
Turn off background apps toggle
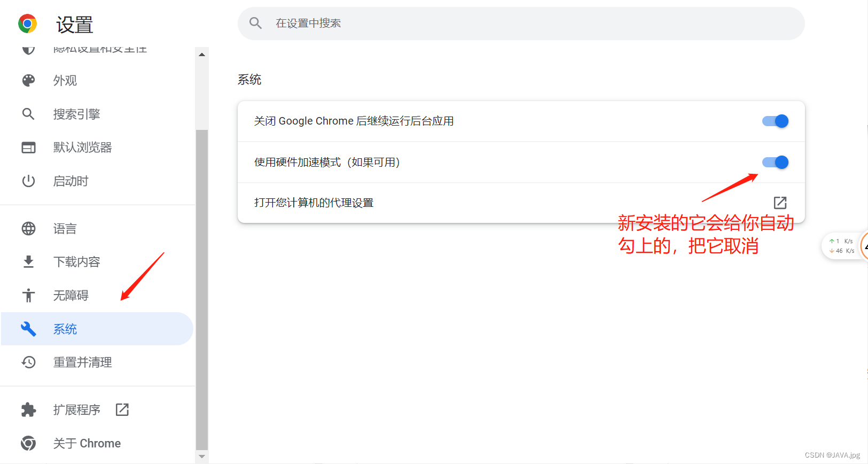(775, 121)
